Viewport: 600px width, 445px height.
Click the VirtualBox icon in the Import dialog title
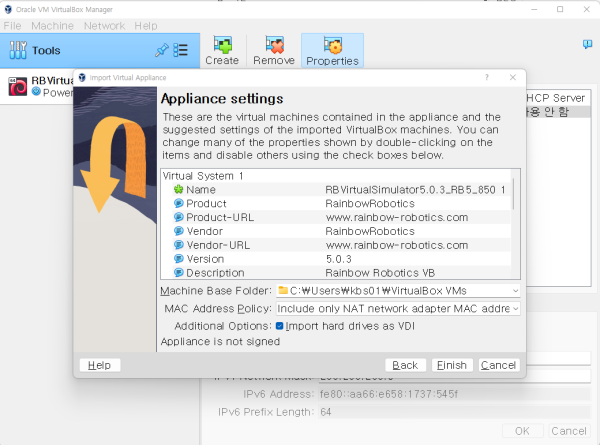82,78
